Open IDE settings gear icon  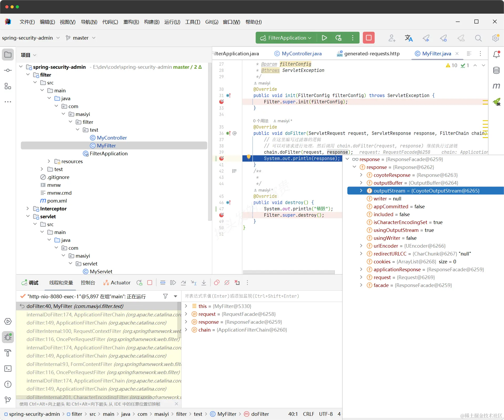click(x=496, y=38)
